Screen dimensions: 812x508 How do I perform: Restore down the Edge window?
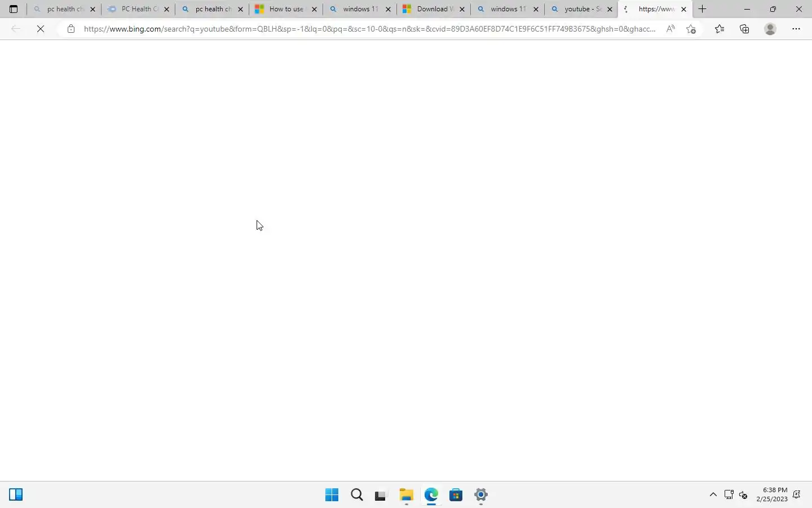pyautogui.click(x=773, y=9)
